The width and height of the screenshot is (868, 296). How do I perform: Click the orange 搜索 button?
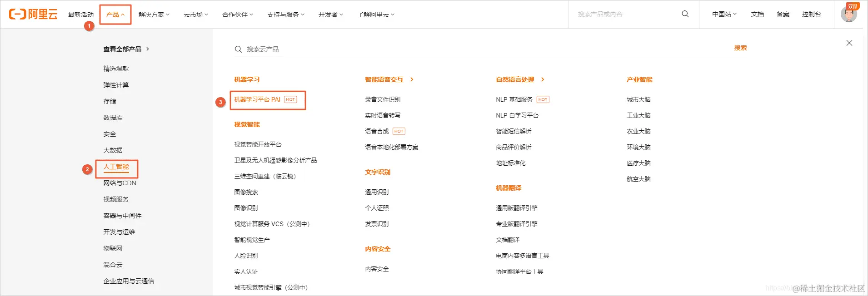740,48
